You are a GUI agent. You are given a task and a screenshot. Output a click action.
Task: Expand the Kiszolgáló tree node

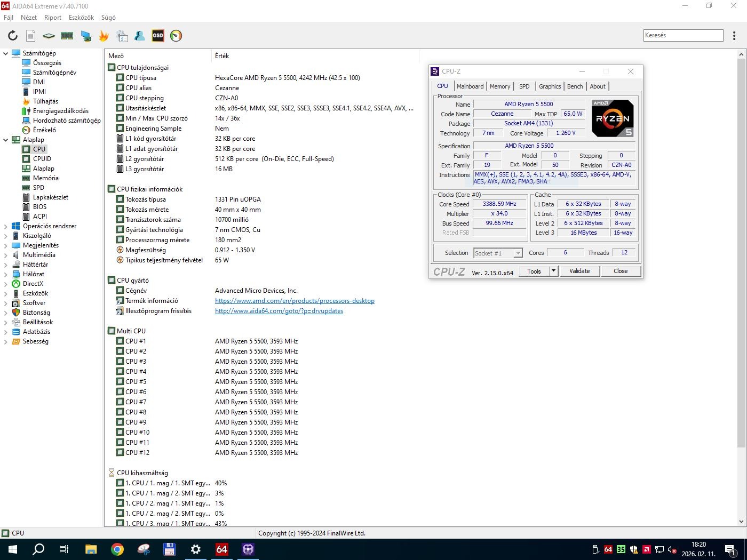[6, 236]
